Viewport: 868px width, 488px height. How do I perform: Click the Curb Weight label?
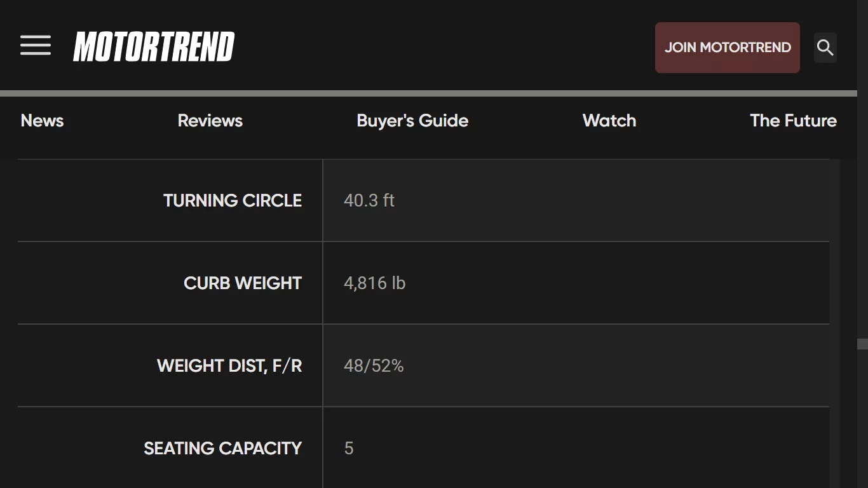[x=243, y=283]
